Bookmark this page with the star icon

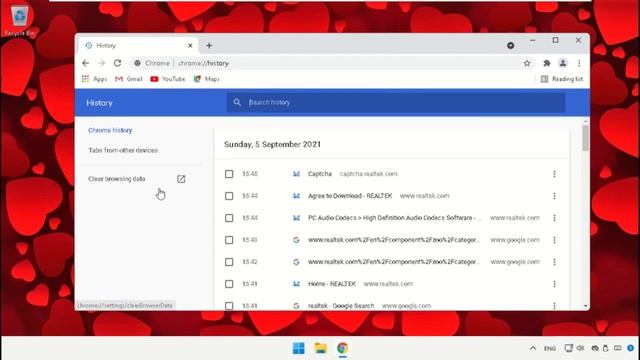(527, 63)
